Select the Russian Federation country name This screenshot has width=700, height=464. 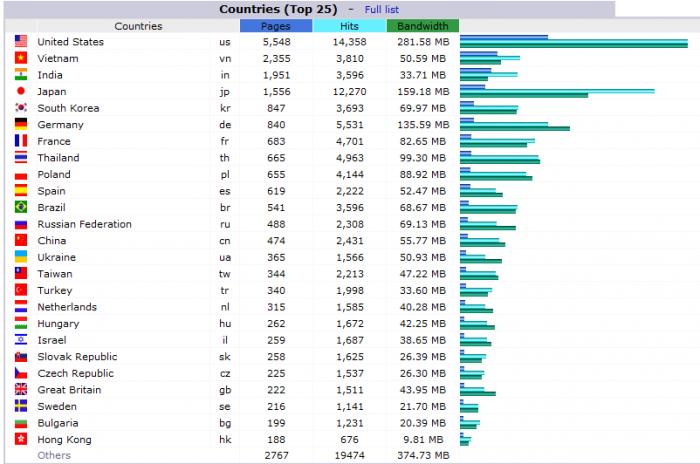tap(84, 224)
